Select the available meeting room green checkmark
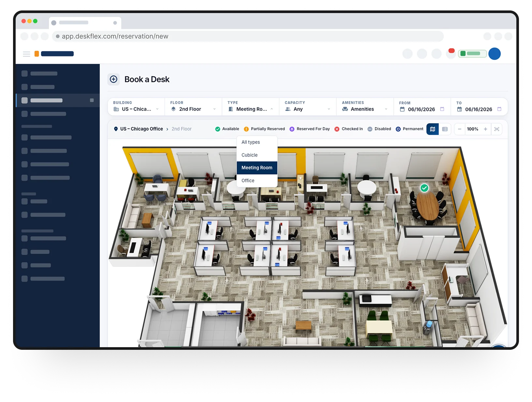This screenshot has height=402, width=532. pyautogui.click(x=424, y=188)
